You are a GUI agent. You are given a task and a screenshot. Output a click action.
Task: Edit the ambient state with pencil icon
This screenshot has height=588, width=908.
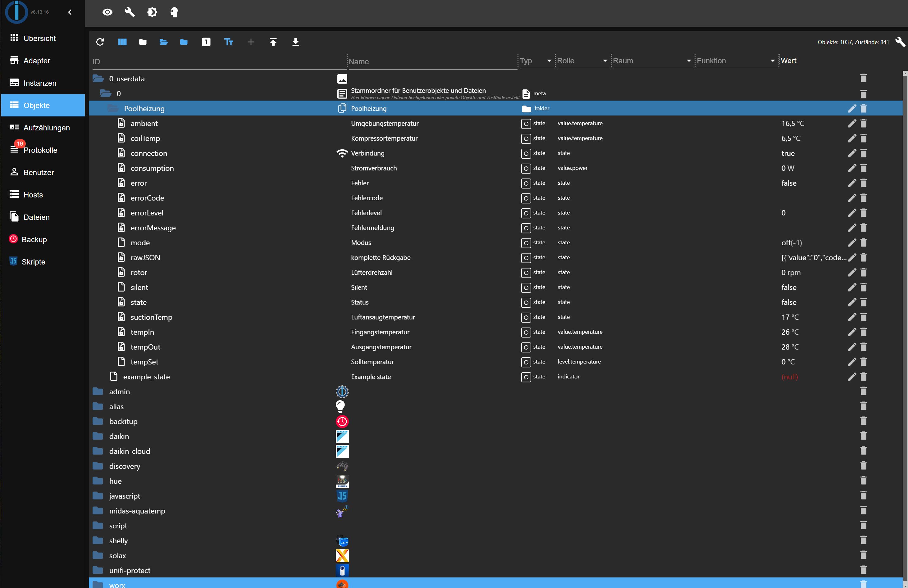[851, 124]
